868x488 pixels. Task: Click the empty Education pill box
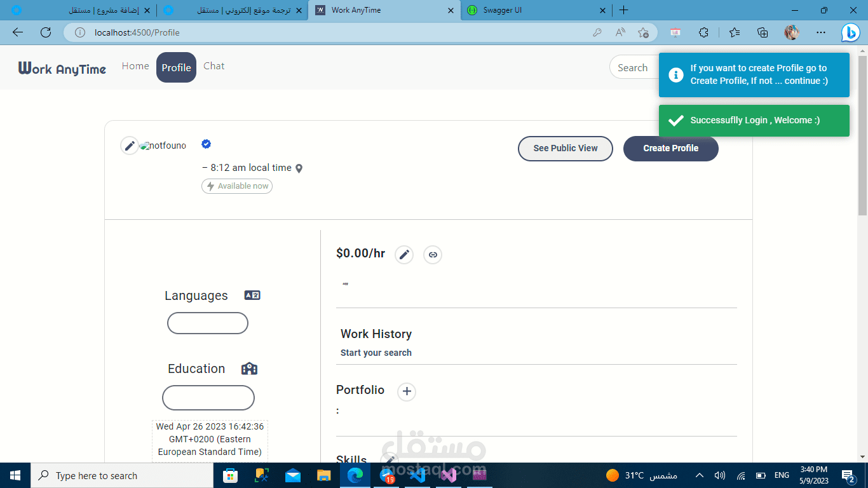click(208, 398)
